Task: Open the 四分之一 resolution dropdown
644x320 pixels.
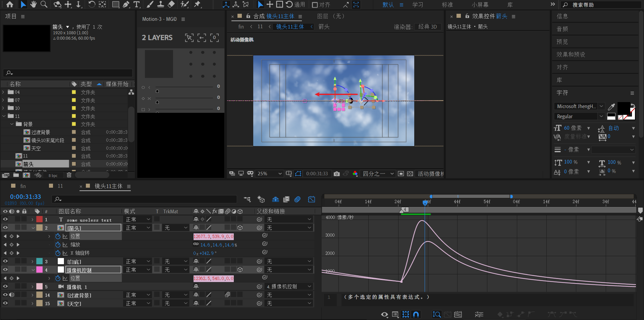Action: pyautogui.click(x=378, y=174)
